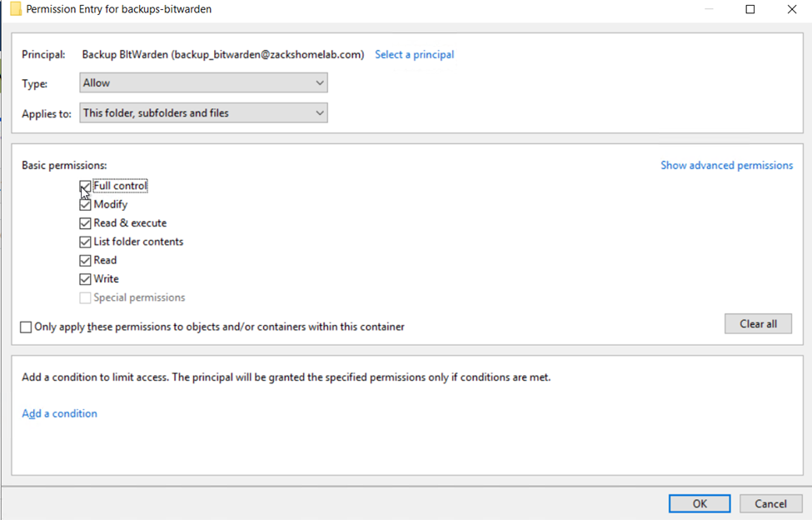Toggle the Full control checkbox
This screenshot has width=812, height=520.
tap(85, 186)
